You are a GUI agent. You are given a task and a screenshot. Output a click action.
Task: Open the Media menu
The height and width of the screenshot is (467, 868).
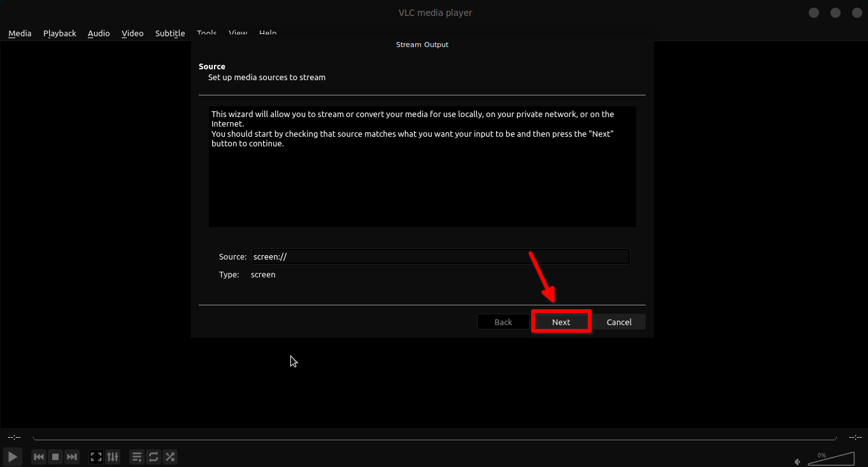20,33
